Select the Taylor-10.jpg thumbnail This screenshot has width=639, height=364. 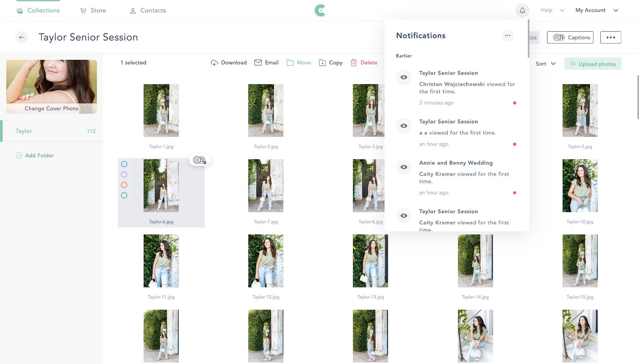580,186
